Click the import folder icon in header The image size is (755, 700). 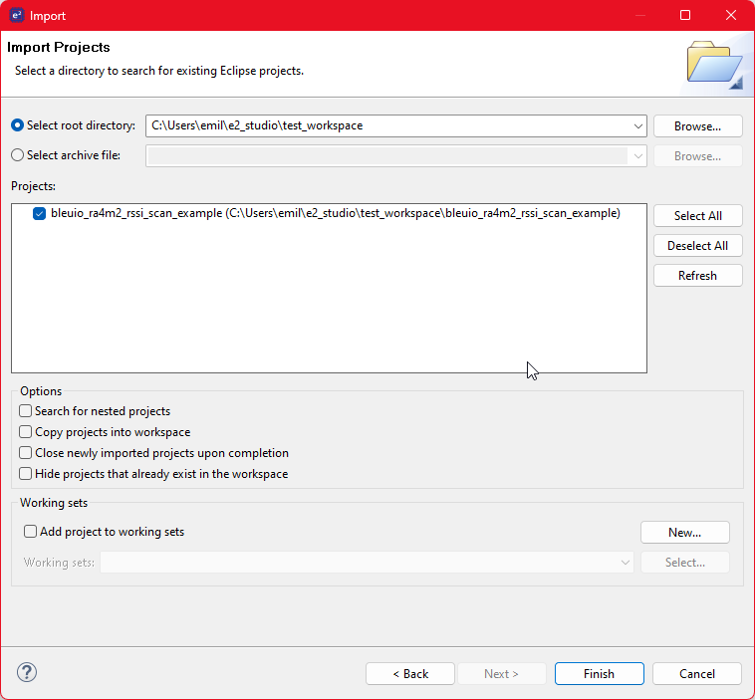click(x=714, y=65)
